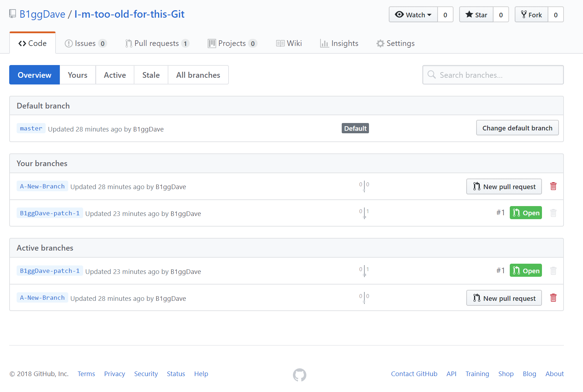This screenshot has height=392, width=583.
Task: Fork the repository
Action: (x=531, y=14)
